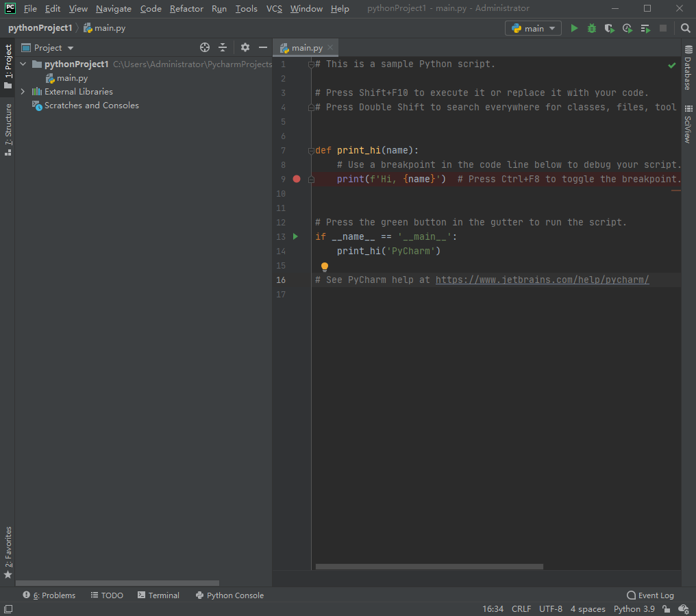Click the Stop process square icon
This screenshot has height=616, width=696.
click(663, 28)
